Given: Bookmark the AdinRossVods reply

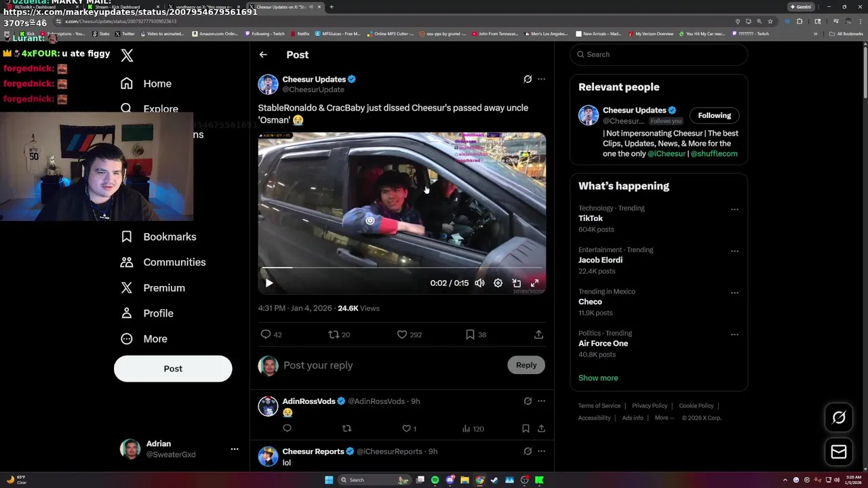Looking at the screenshot, I should point(526,428).
